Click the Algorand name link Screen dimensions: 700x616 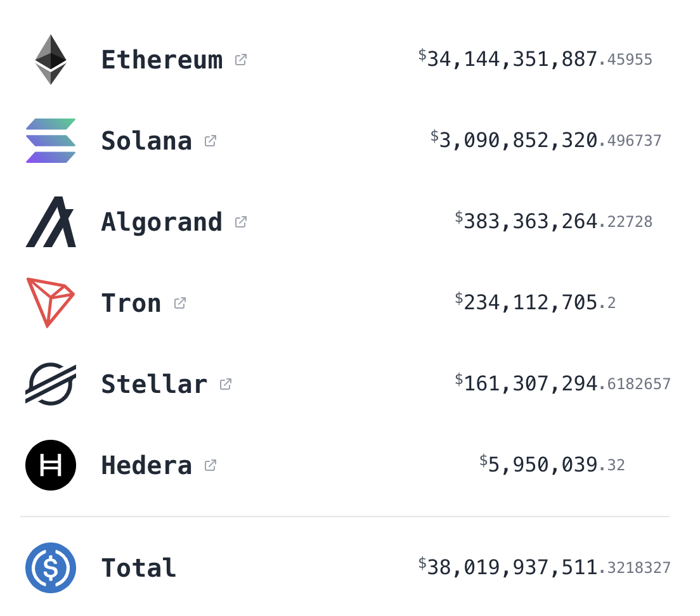162,222
